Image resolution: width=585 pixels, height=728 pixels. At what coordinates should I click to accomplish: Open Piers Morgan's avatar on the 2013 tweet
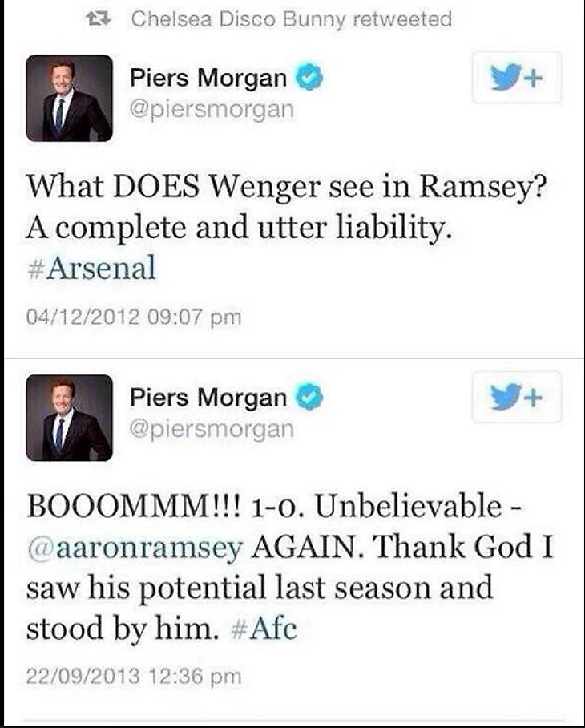tap(70, 418)
